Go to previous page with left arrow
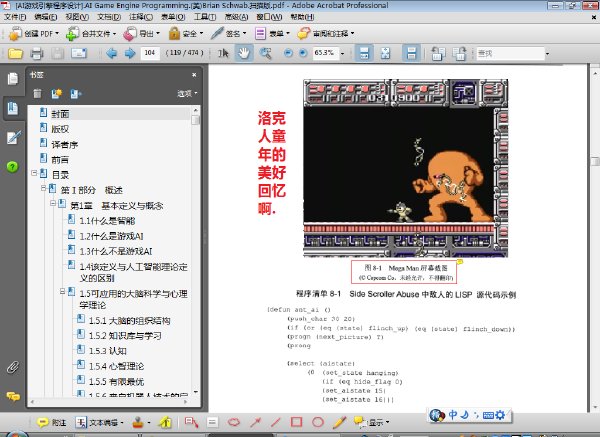This screenshot has height=437, width=600. [x=112, y=53]
